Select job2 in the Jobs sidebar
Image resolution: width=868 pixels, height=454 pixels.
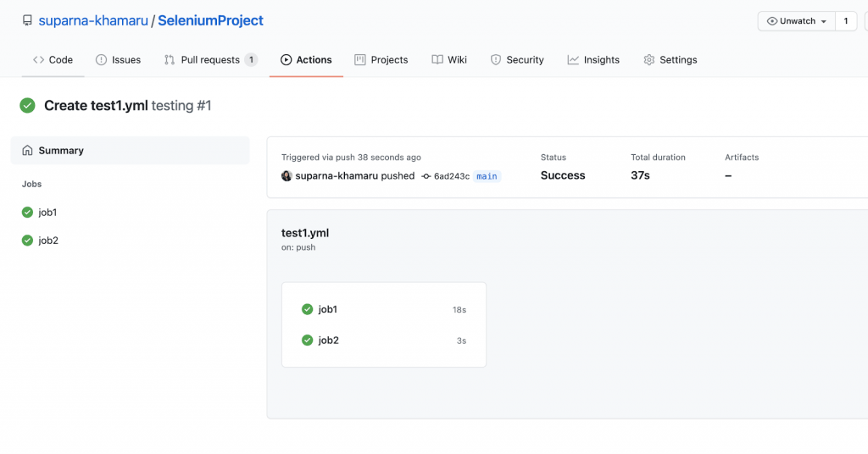point(48,241)
